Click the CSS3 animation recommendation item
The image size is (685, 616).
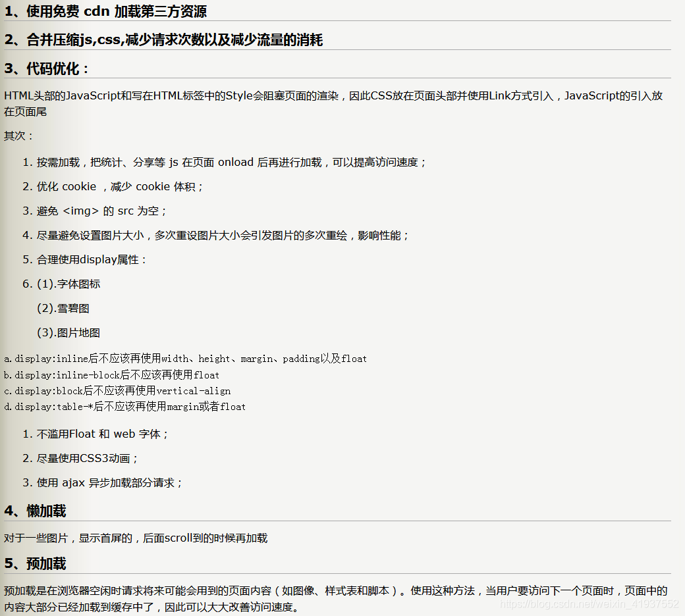pos(92,458)
